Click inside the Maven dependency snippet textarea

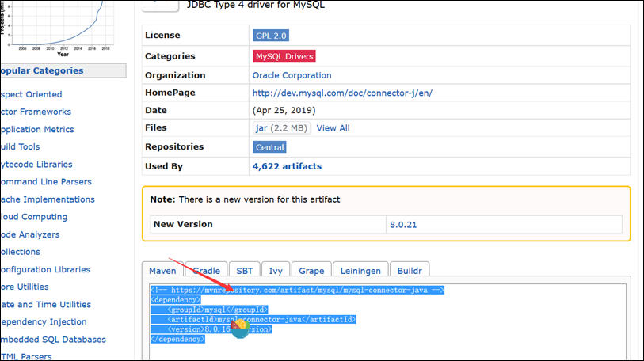387,322
